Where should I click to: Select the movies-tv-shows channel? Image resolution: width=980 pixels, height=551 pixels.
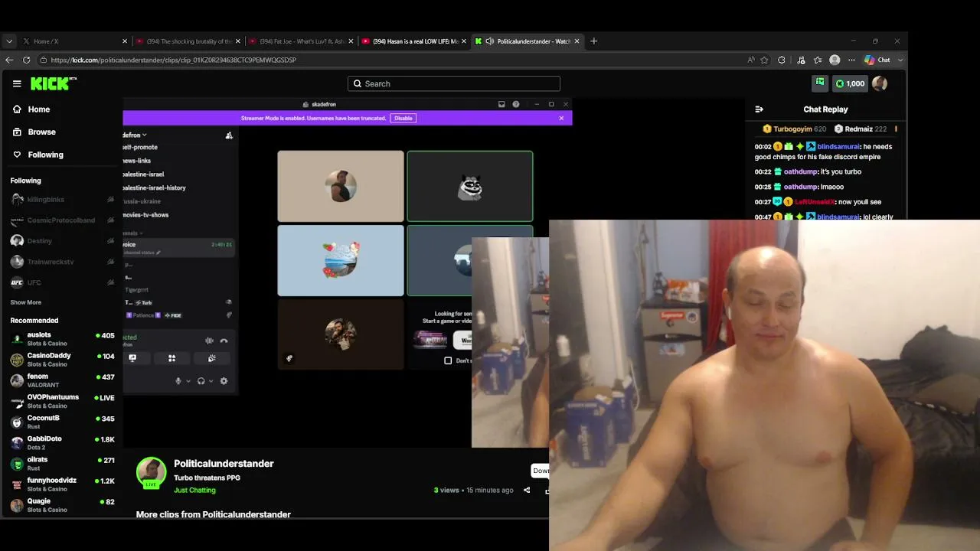click(146, 215)
